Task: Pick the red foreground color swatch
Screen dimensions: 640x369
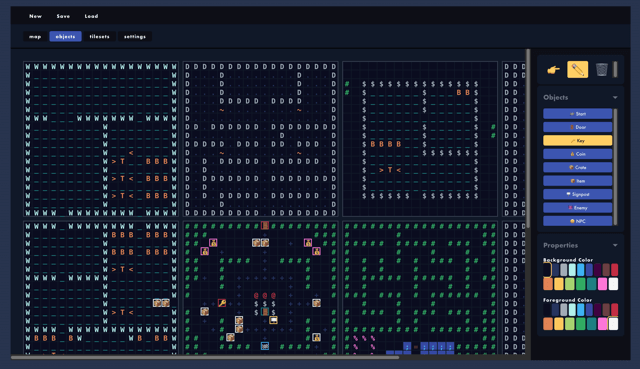Action: (614, 310)
